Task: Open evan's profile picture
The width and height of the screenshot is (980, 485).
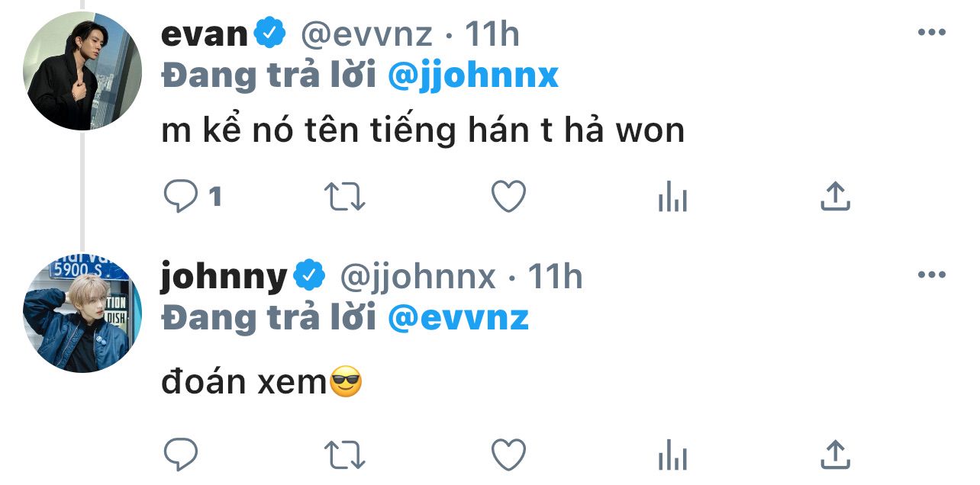Action: point(82,72)
